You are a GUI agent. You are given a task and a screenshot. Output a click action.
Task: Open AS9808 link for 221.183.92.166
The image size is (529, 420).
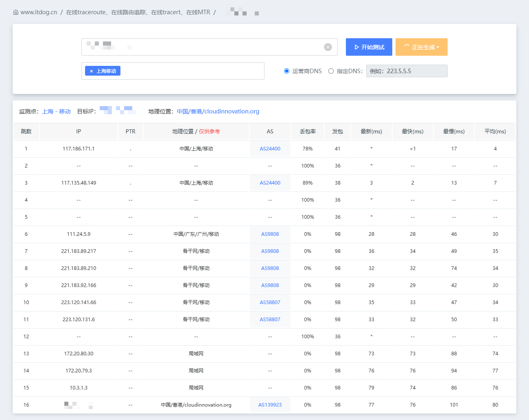[x=270, y=285]
